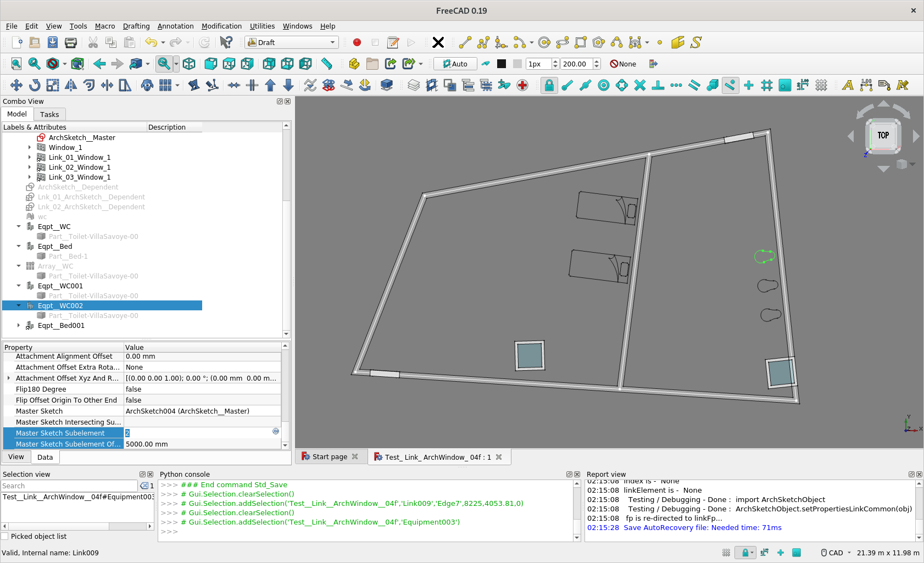This screenshot has width=924, height=563.
Task: Click the Selection view search field
Action: pos(69,486)
